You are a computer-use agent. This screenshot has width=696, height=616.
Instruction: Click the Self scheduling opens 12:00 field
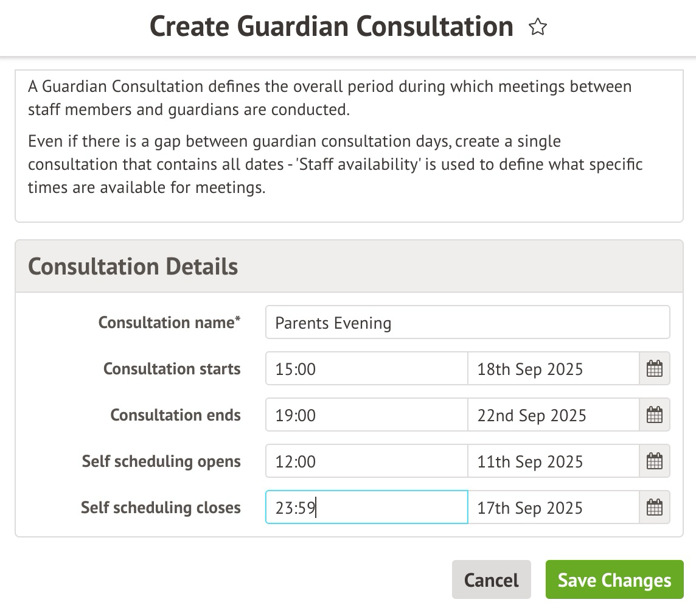(366, 461)
